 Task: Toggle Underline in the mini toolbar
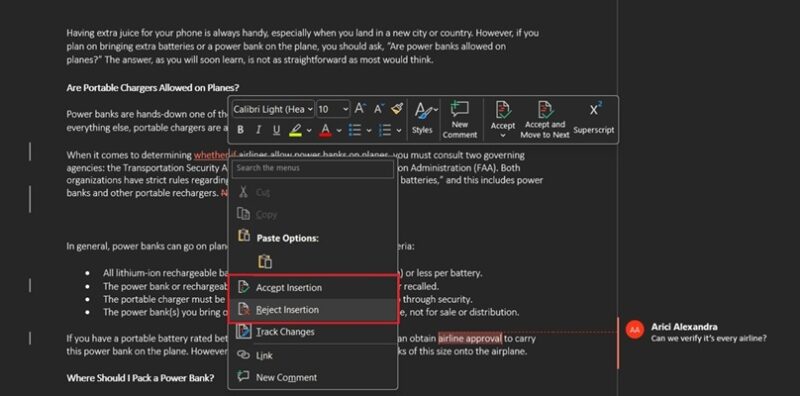pyautogui.click(x=276, y=130)
